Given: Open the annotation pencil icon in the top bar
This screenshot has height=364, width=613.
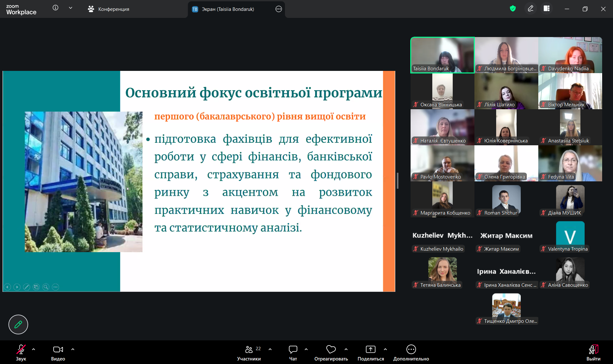Looking at the screenshot, I should click(530, 9).
